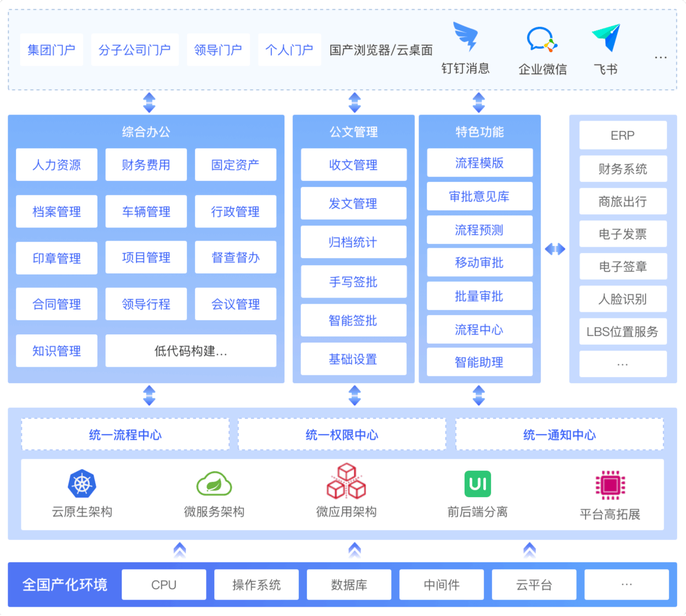Image resolution: width=686 pixels, height=616 pixels.
Task: Click 统一流程中心 dashed box
Action: [125, 435]
